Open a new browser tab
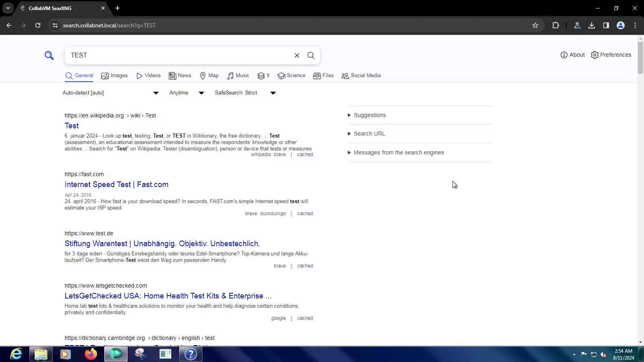 118,8
